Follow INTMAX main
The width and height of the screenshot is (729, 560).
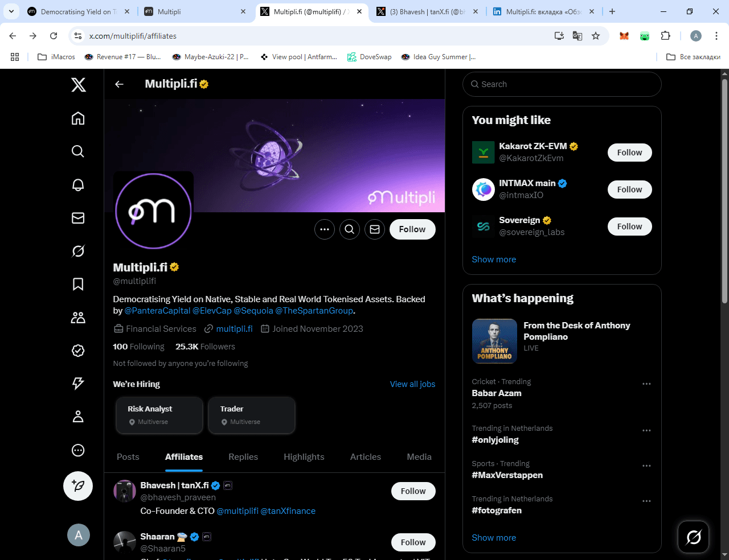(629, 190)
